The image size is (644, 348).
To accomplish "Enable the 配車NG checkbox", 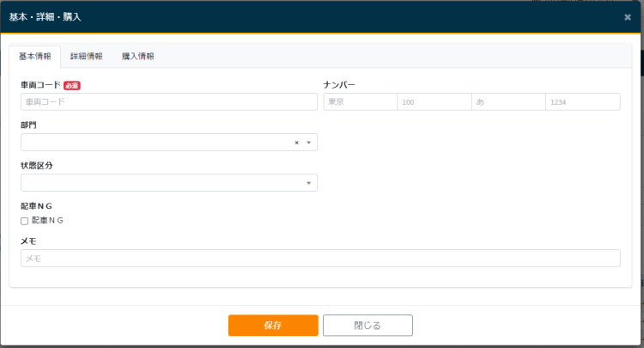I will click(25, 221).
